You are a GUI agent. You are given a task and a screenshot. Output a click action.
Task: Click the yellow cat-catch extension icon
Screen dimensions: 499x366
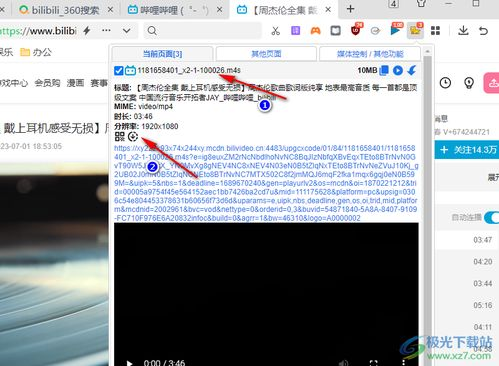[x=415, y=30]
